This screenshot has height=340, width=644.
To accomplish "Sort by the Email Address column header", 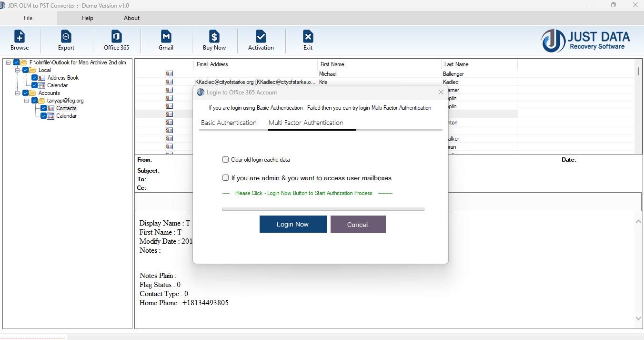I will click(x=256, y=64).
